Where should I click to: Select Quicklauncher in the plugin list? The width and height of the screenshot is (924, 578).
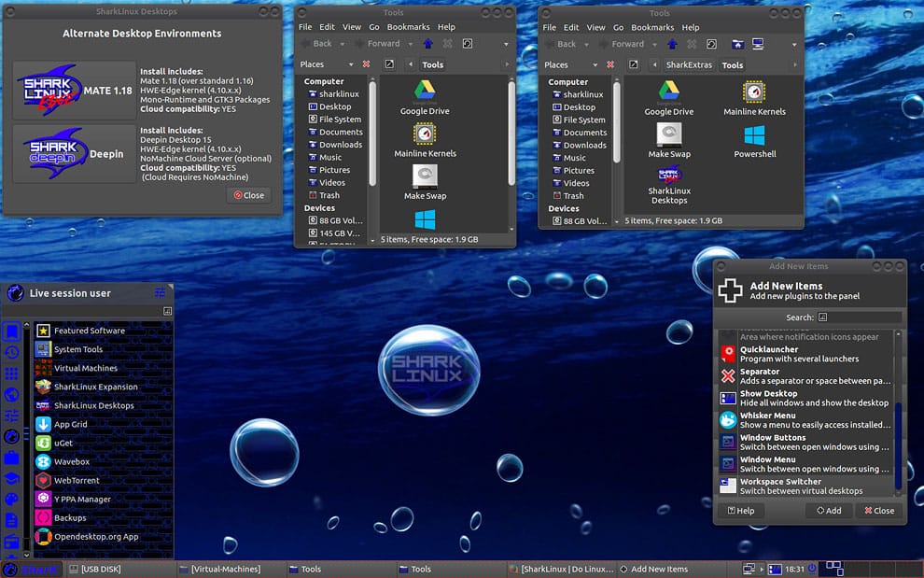click(805, 354)
